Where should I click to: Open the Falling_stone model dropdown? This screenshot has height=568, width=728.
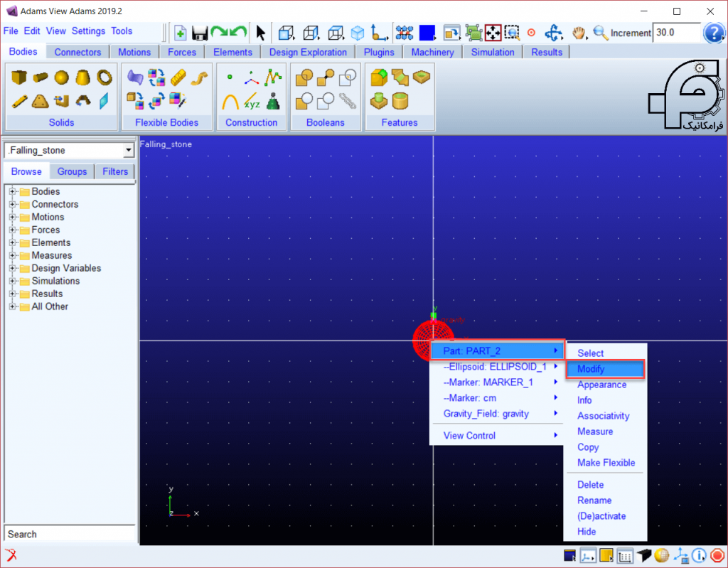(x=128, y=151)
